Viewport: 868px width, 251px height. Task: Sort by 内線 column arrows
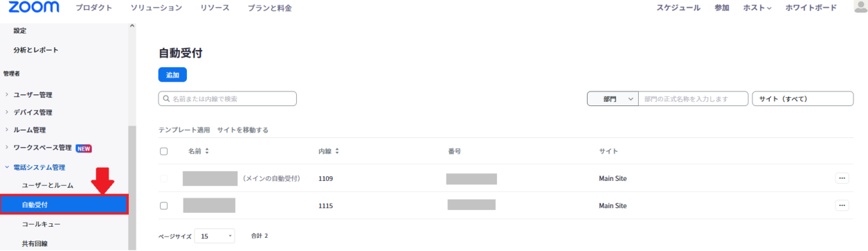(x=337, y=151)
